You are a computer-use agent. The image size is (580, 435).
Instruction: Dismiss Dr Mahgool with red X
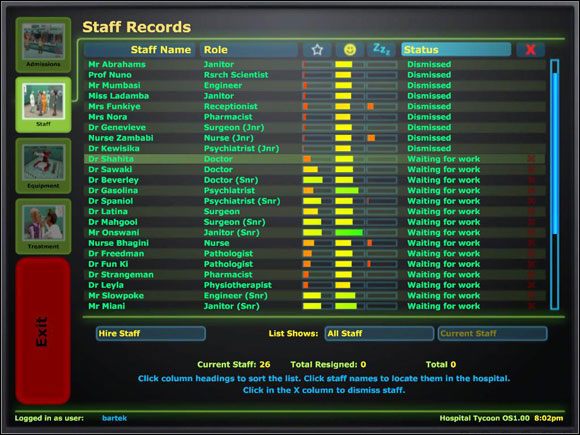(531, 222)
